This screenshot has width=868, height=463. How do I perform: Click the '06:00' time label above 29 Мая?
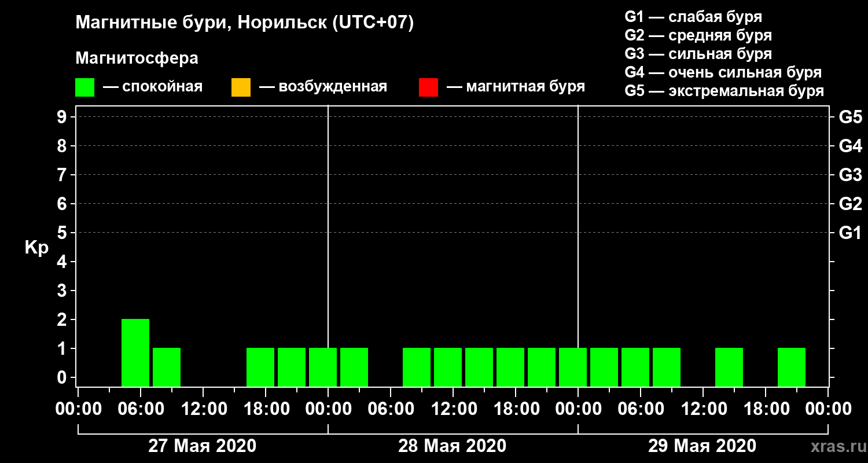click(640, 409)
